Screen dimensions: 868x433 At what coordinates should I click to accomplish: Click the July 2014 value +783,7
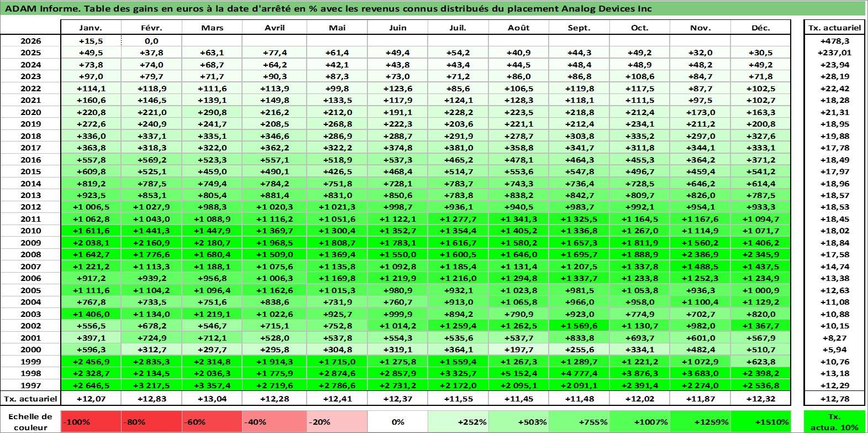458,184
